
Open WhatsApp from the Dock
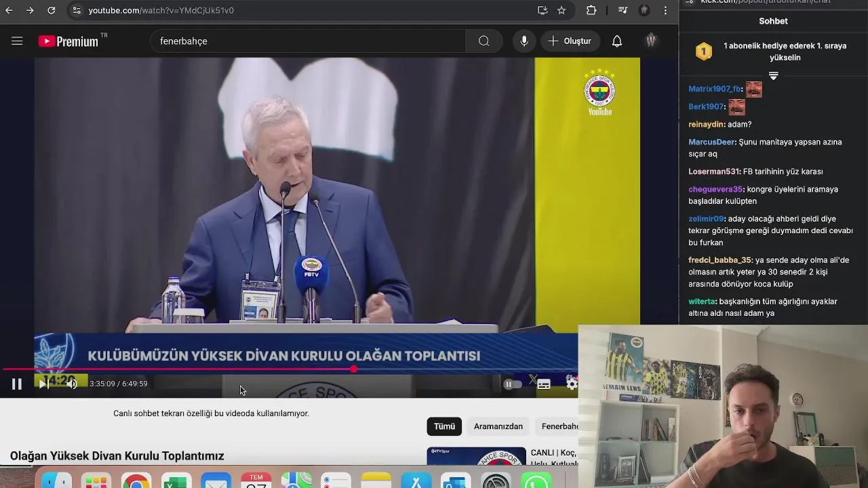(536, 480)
